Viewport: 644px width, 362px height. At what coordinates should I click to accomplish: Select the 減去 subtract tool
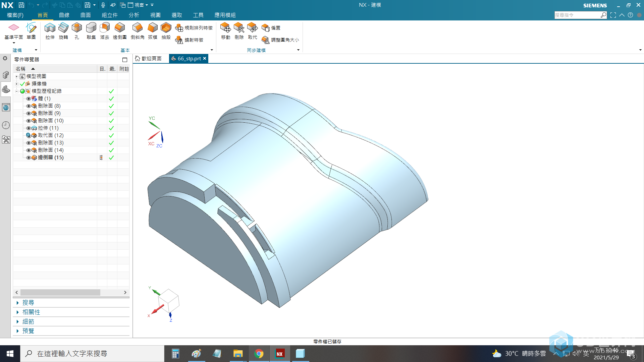point(105,31)
